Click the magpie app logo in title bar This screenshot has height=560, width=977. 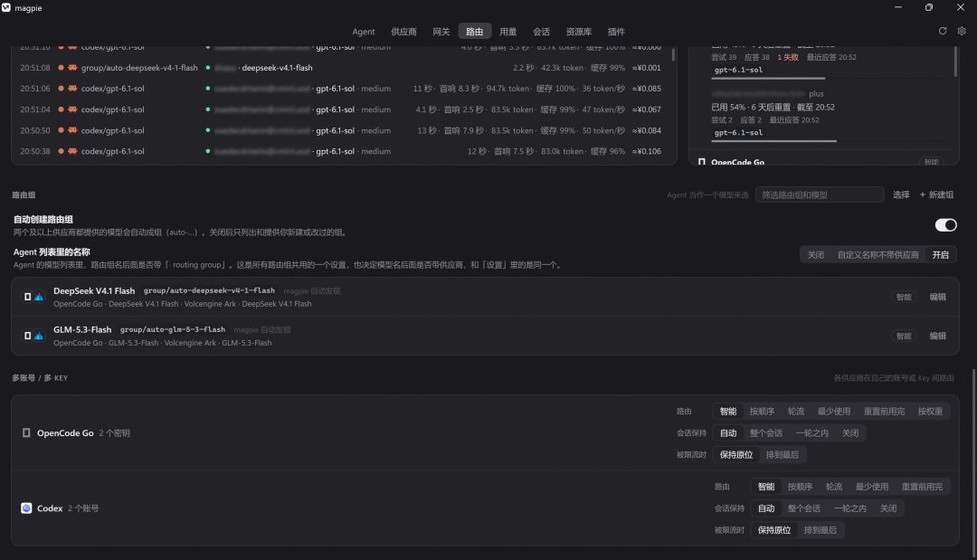pos(6,7)
